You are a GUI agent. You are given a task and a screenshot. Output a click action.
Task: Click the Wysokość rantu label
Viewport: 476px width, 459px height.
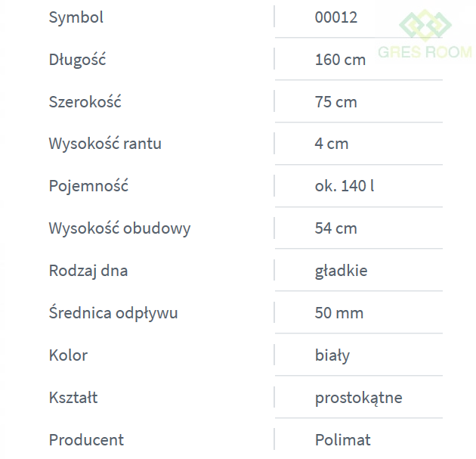click(x=105, y=144)
